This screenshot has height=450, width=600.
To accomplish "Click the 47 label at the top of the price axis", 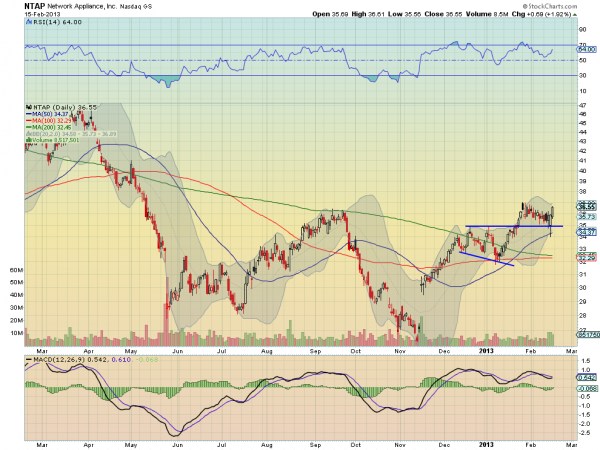I will tap(582, 105).
